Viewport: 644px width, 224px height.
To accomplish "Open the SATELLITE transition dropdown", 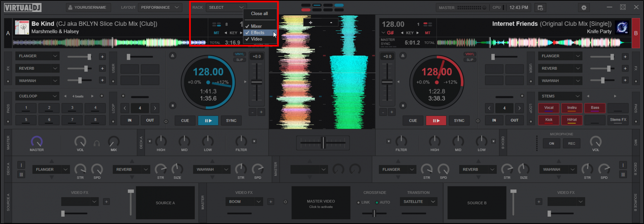I will [418, 202].
